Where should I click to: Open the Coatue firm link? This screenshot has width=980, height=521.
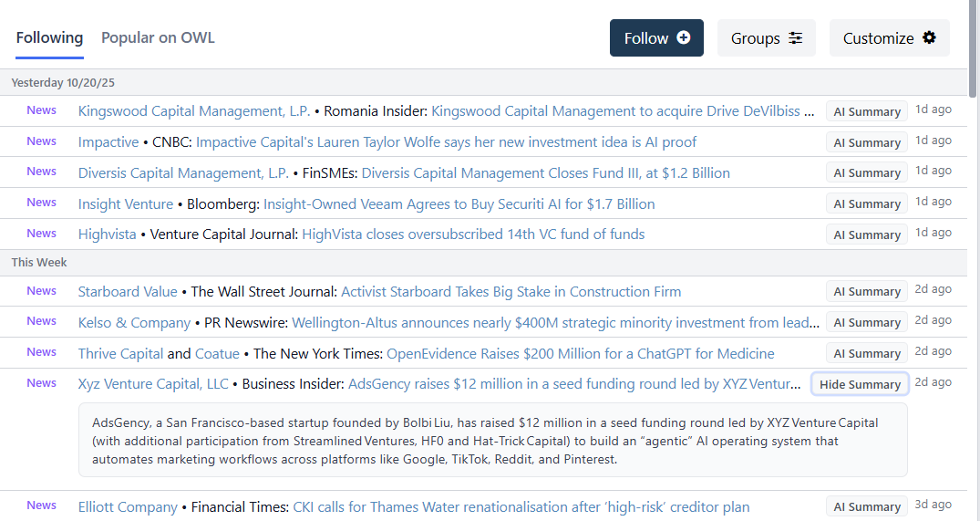(x=217, y=354)
